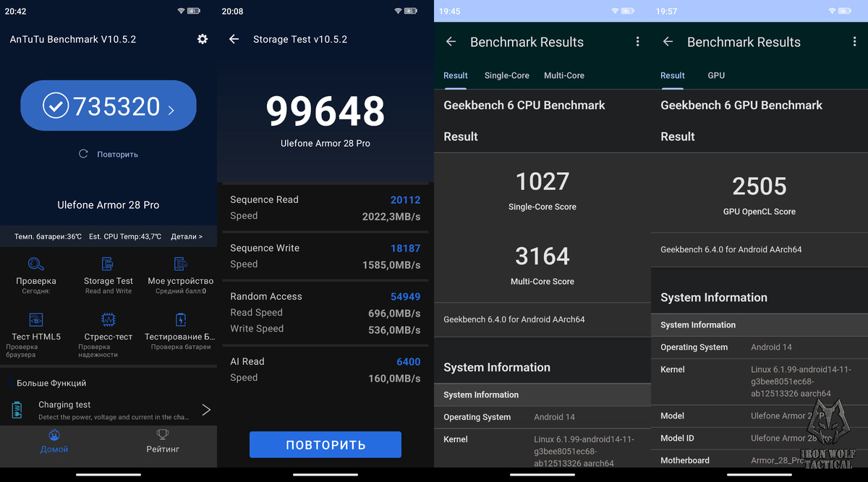Select the storage total score 99648
This screenshot has width=868, height=482.
click(x=325, y=111)
